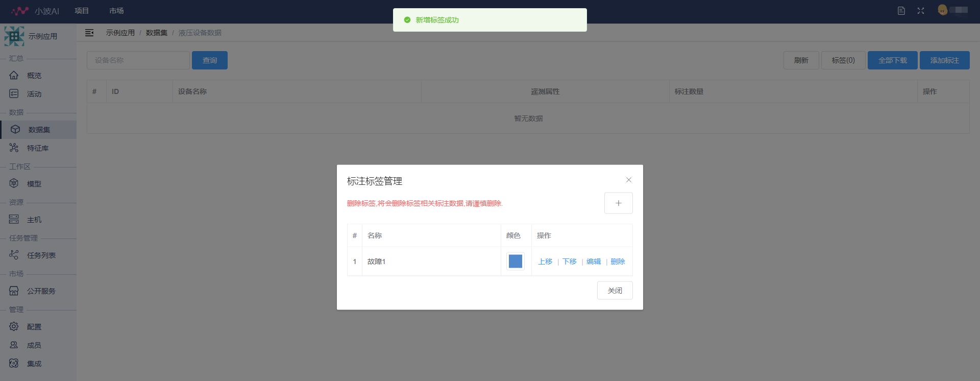Click the blue color swatch for 故障1
The width and height of the screenshot is (980, 381).
click(x=516, y=261)
